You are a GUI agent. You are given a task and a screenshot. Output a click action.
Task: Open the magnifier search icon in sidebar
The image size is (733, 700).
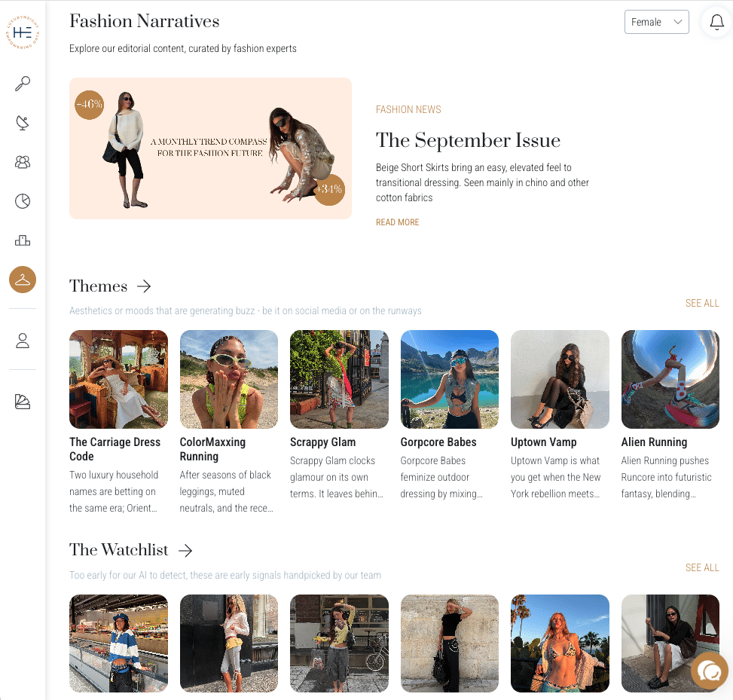click(x=23, y=83)
